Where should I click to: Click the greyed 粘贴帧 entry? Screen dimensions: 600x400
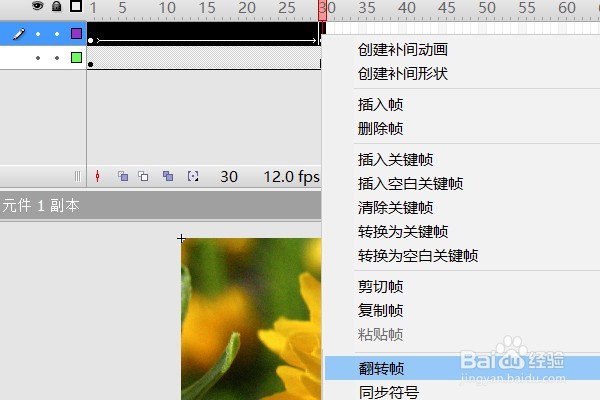380,335
